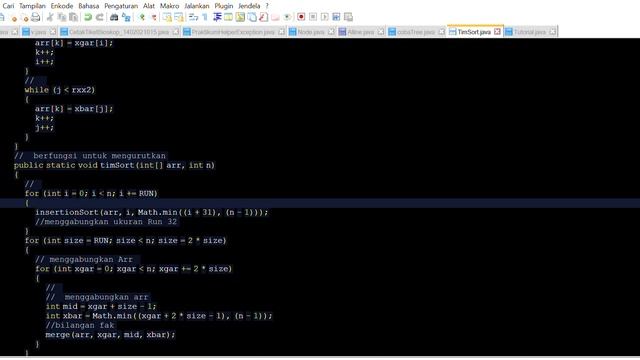
Task: Open the Jalankan menu
Action: (x=197, y=6)
